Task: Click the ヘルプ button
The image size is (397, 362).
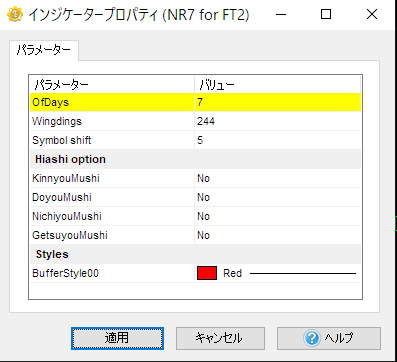Action: [329, 338]
